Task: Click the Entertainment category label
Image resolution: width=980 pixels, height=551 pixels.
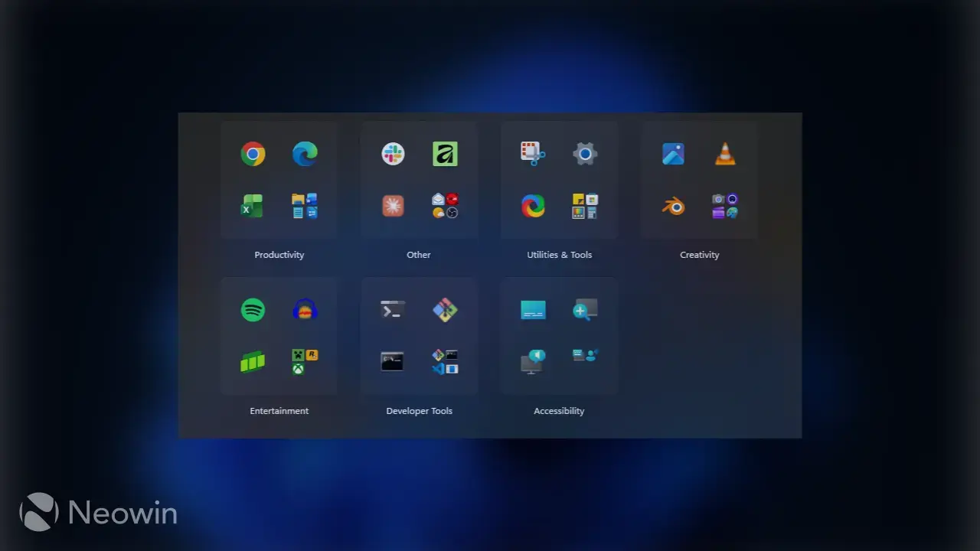Action: pos(279,411)
